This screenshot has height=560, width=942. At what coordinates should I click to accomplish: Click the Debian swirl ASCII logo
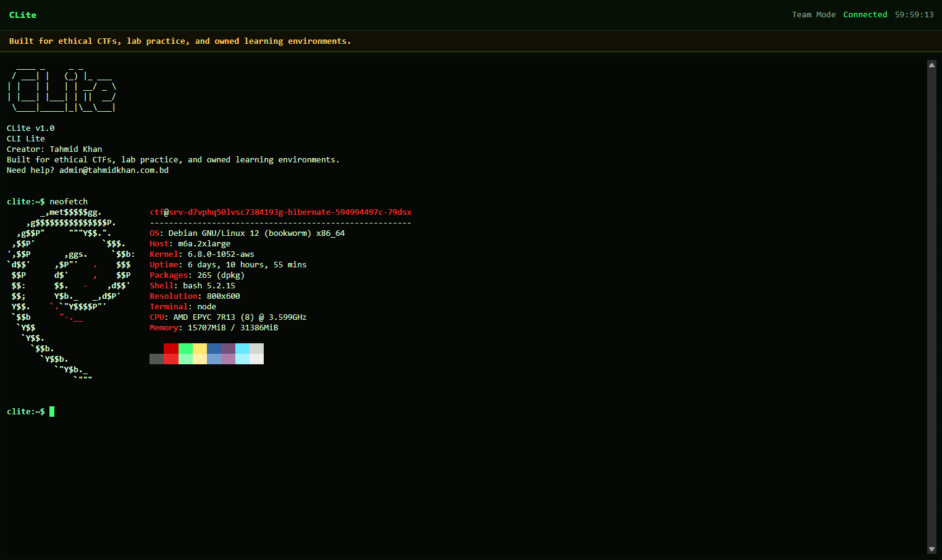click(71, 294)
